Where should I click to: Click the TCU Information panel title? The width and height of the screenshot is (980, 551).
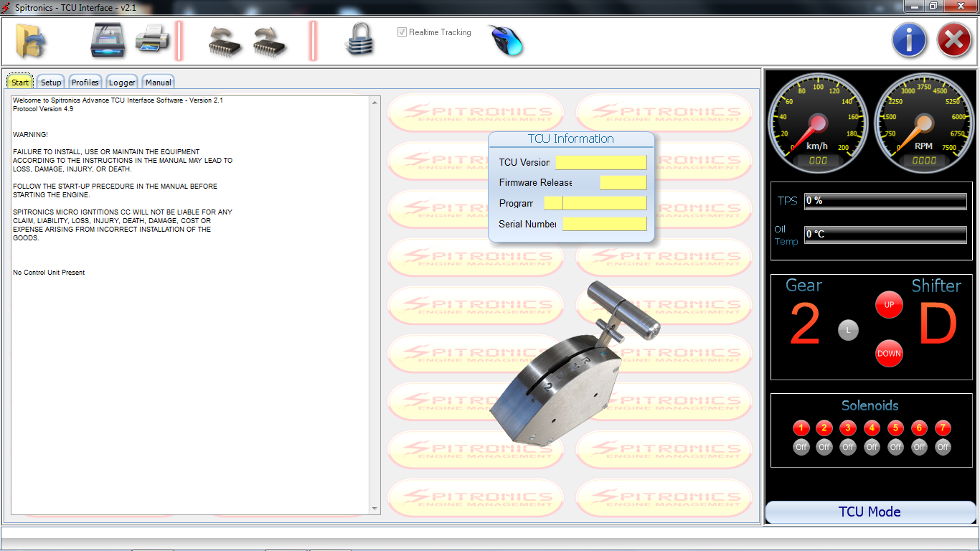click(x=571, y=138)
